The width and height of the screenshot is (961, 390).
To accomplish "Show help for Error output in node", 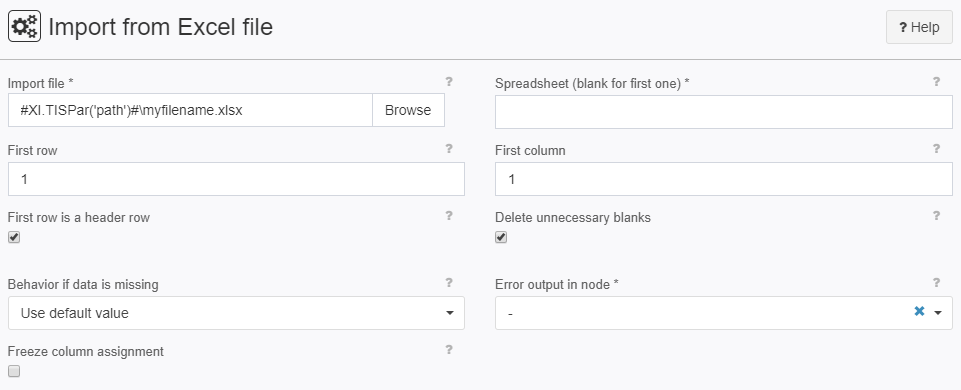I will coord(936,282).
